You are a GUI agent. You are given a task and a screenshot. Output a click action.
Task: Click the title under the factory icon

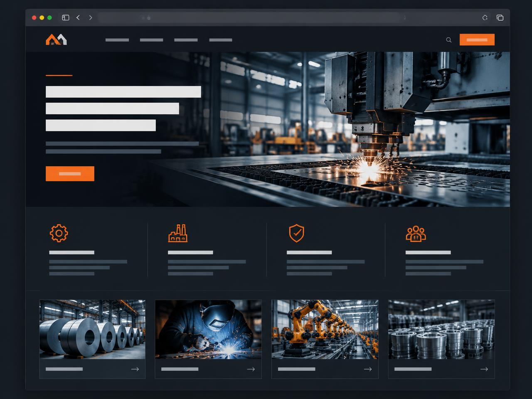point(190,252)
